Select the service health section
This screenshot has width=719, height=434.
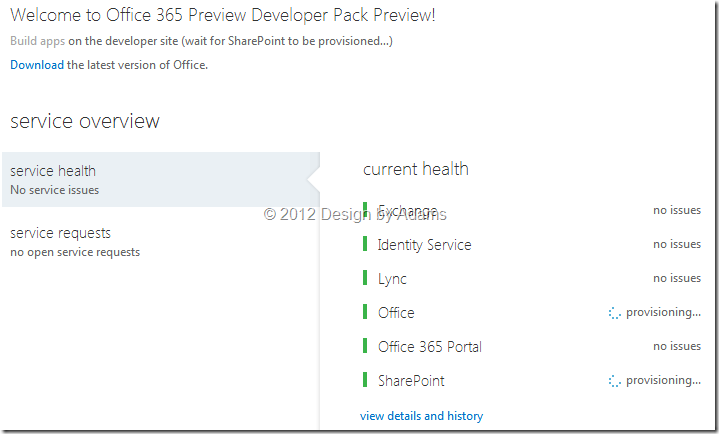coord(160,179)
